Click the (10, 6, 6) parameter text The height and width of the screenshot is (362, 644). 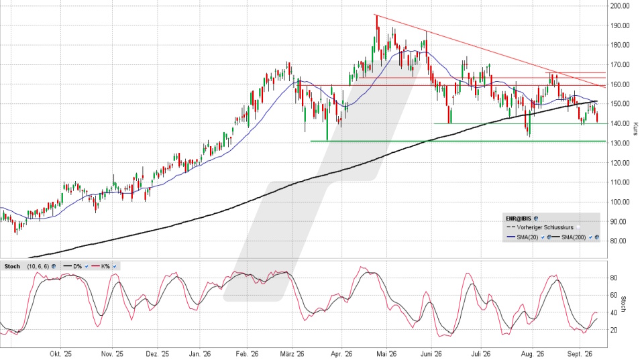[x=38, y=266]
